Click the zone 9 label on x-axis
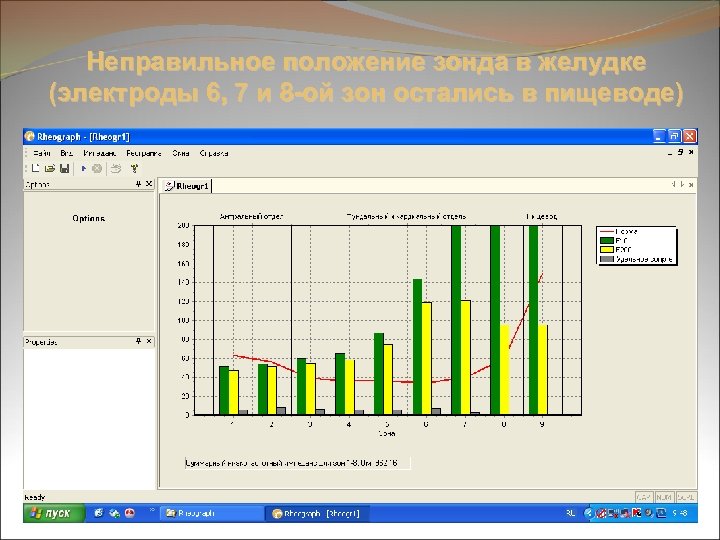The width and height of the screenshot is (720, 540). [542, 425]
